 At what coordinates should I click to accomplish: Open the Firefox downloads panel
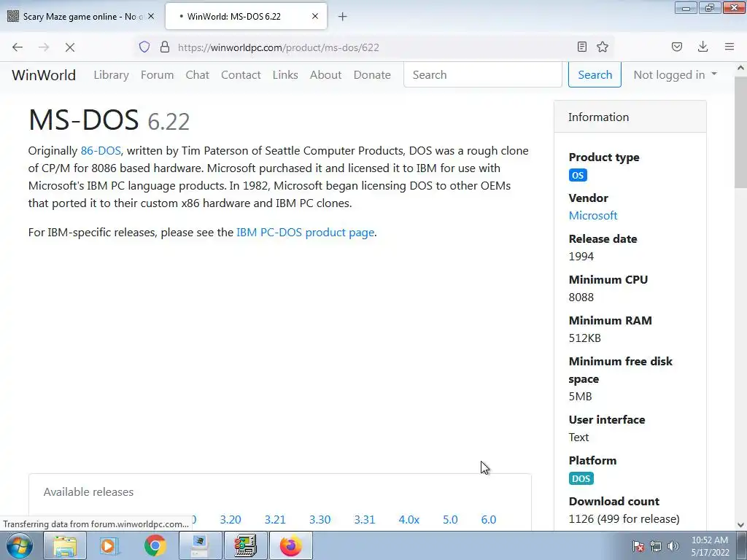click(703, 47)
